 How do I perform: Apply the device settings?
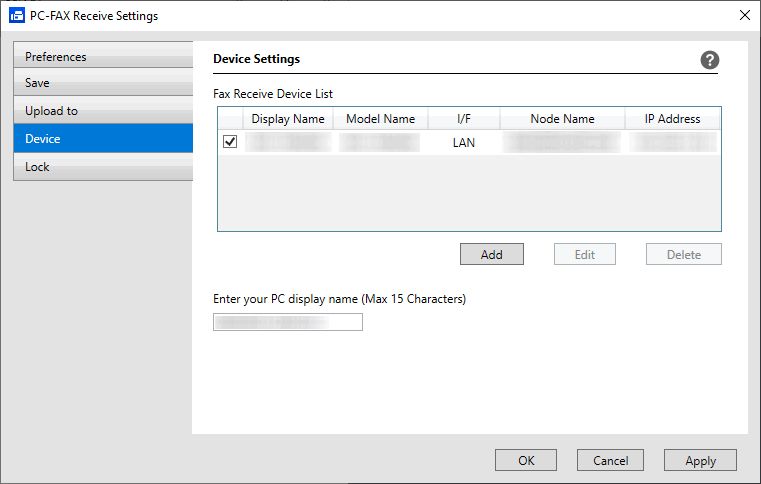tap(700, 460)
